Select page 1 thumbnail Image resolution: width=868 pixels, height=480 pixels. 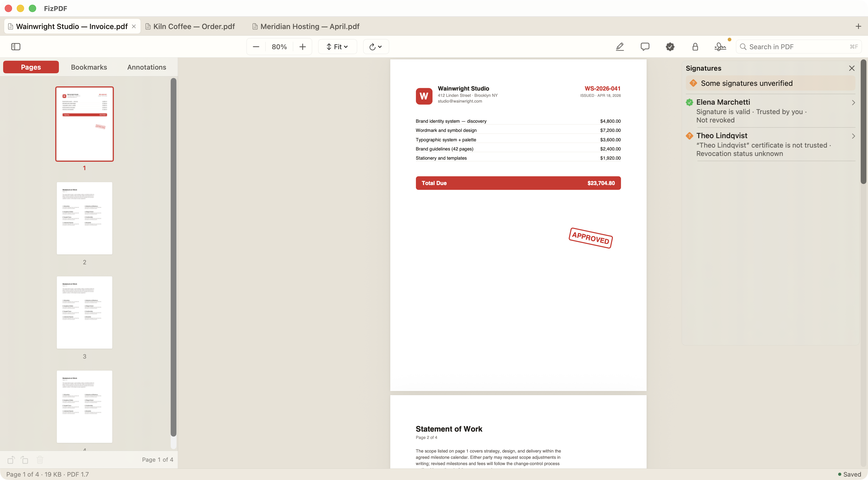pyautogui.click(x=85, y=124)
